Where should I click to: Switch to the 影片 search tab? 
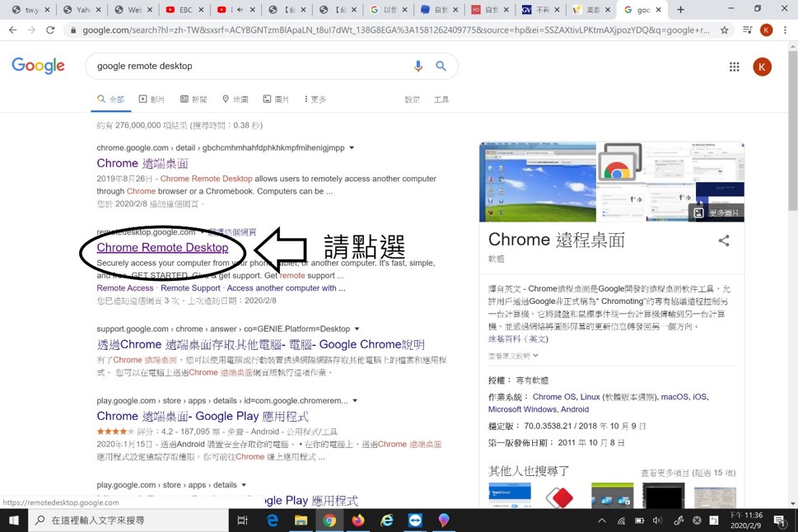(x=152, y=100)
